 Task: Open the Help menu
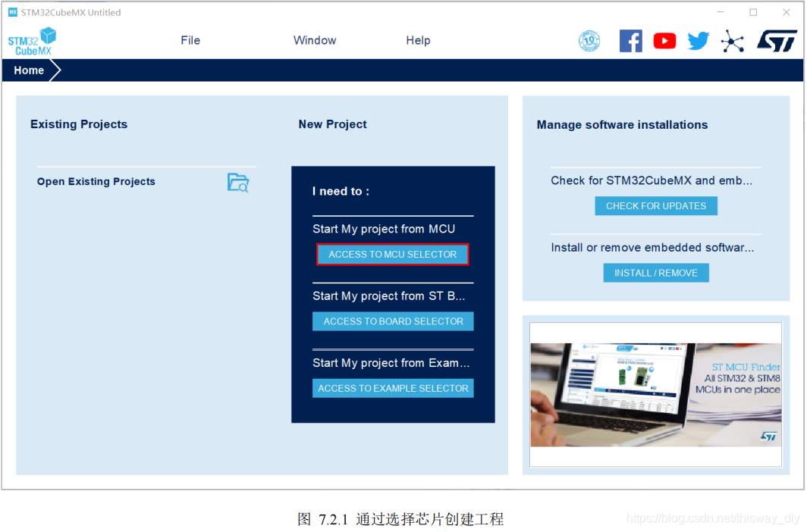pos(418,41)
